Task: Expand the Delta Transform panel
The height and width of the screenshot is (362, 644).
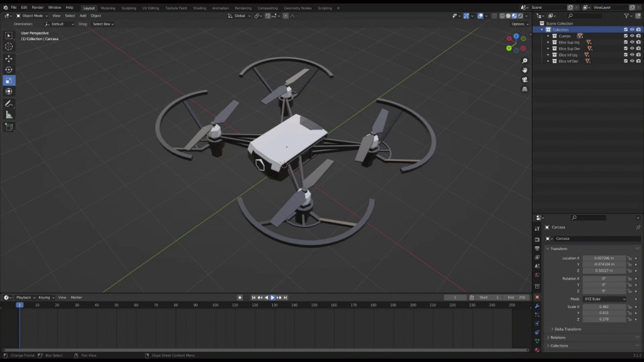Action: click(567, 329)
